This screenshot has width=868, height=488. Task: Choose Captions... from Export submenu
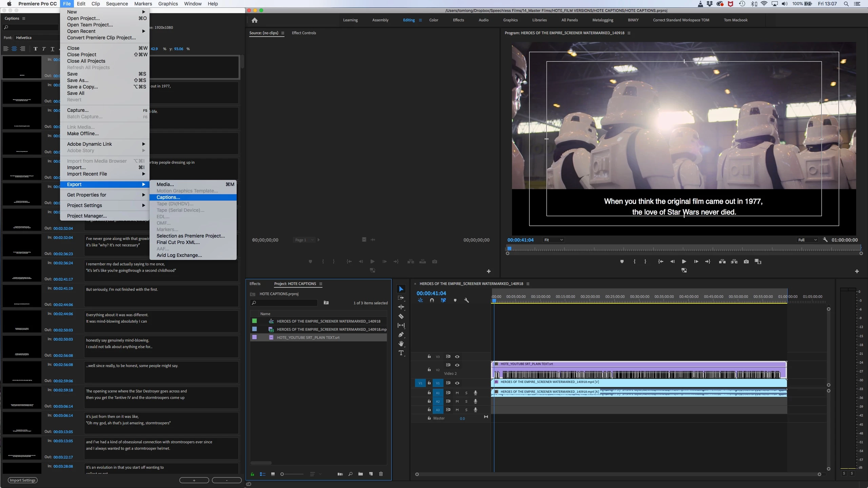(x=169, y=197)
